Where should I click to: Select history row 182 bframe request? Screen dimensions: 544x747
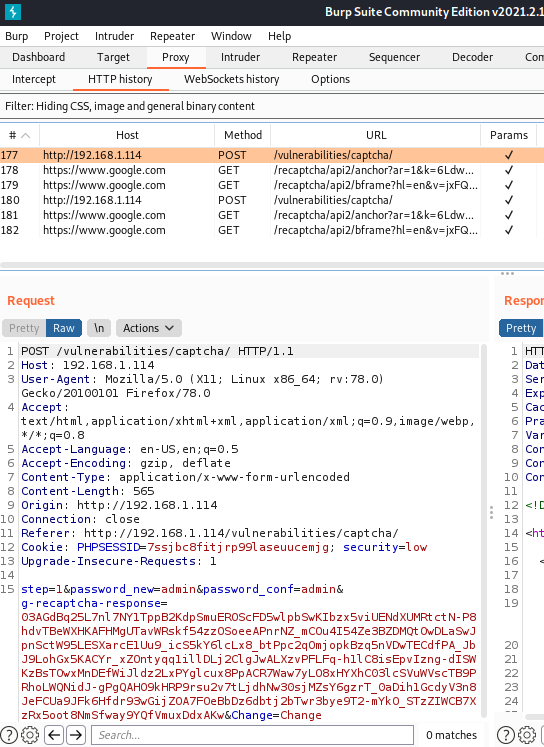tap(272, 230)
